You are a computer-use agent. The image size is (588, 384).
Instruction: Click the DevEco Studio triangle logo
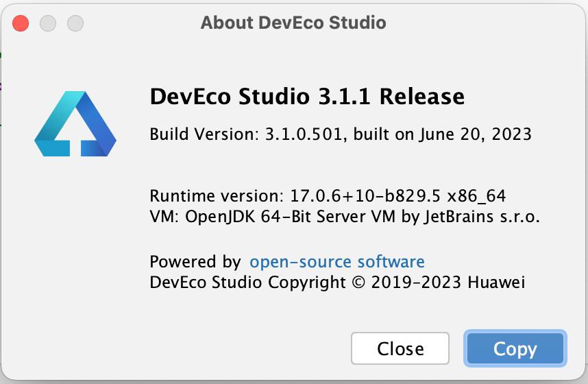click(75, 123)
